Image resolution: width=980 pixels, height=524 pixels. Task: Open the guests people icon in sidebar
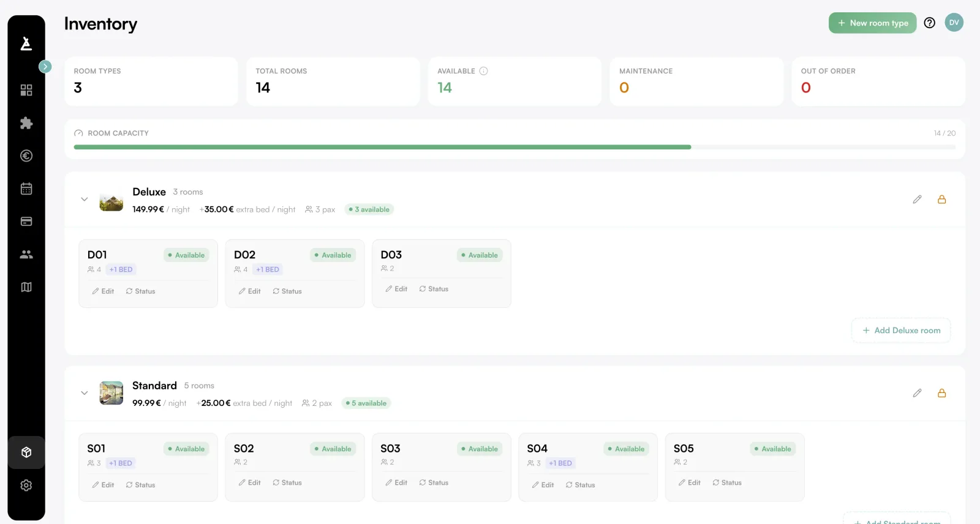26,254
